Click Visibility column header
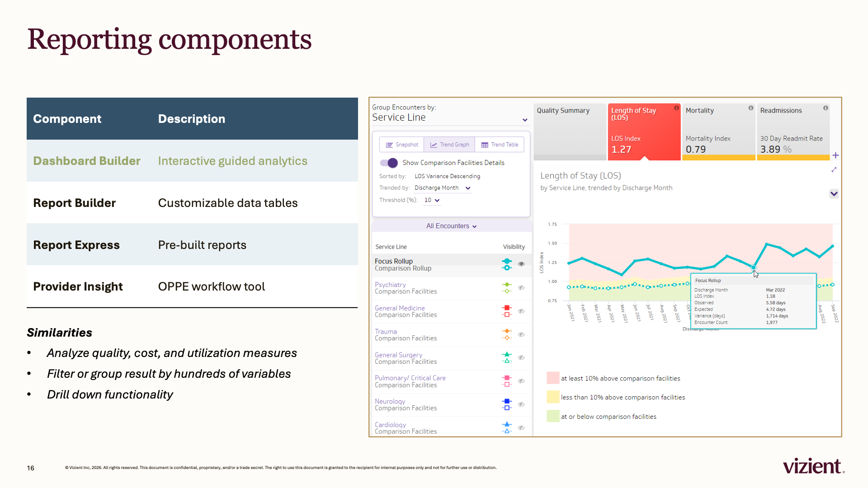The height and width of the screenshot is (488, 868). pos(514,247)
